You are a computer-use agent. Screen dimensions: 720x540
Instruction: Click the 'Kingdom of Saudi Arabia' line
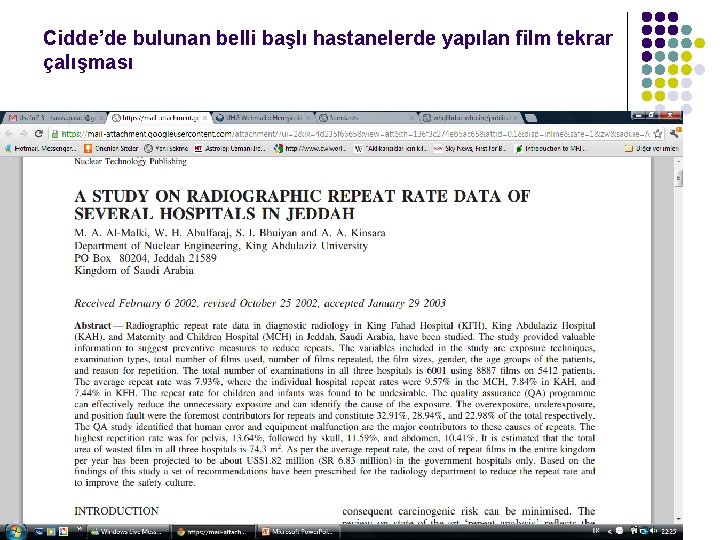click(x=134, y=270)
